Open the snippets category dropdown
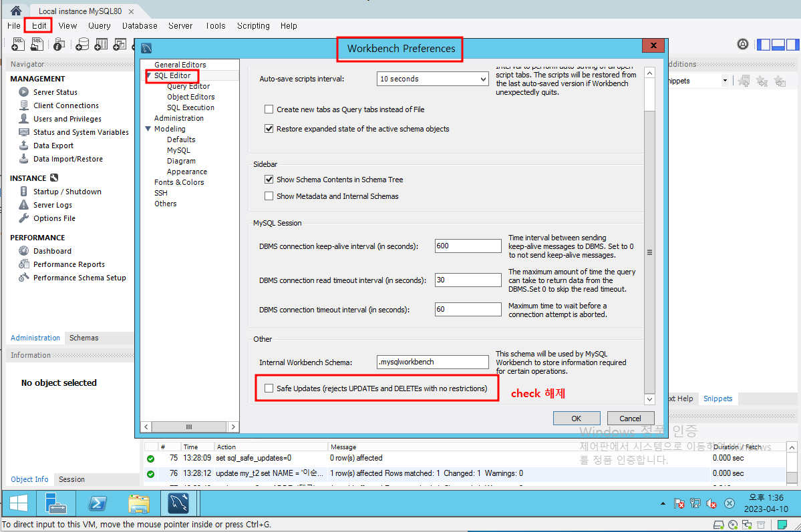The image size is (801, 532). 726,80
